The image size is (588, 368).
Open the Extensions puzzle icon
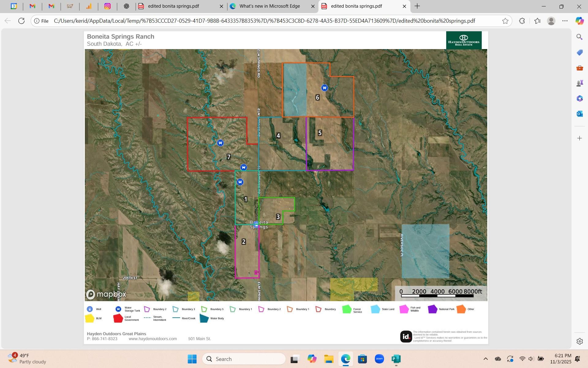pyautogui.click(x=522, y=21)
